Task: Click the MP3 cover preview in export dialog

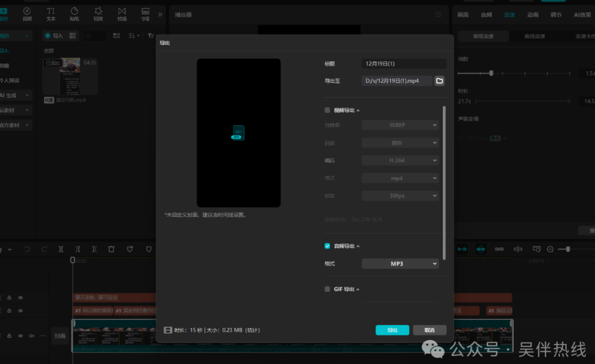Action: coord(238,133)
